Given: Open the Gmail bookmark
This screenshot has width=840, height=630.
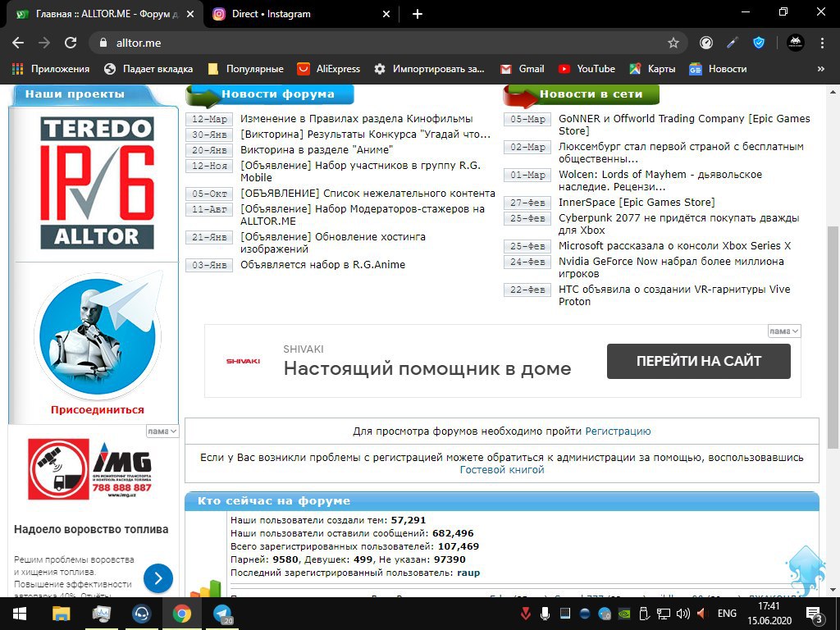Looking at the screenshot, I should (523, 69).
